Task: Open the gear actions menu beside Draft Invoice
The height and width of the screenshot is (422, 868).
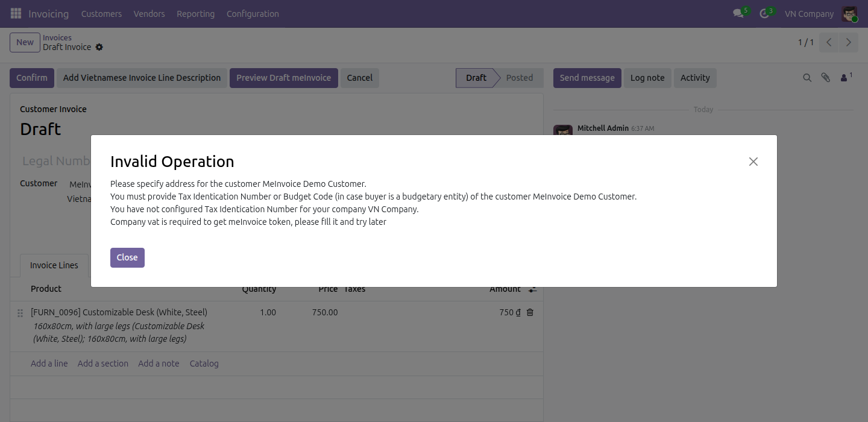Action: coord(99,47)
